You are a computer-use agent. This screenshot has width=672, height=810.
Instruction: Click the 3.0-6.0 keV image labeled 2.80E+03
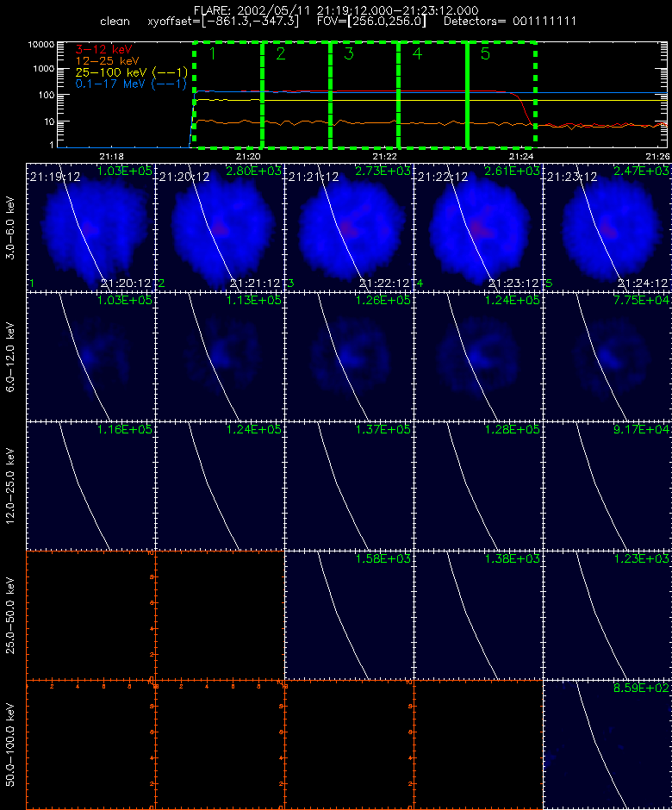pos(220,227)
